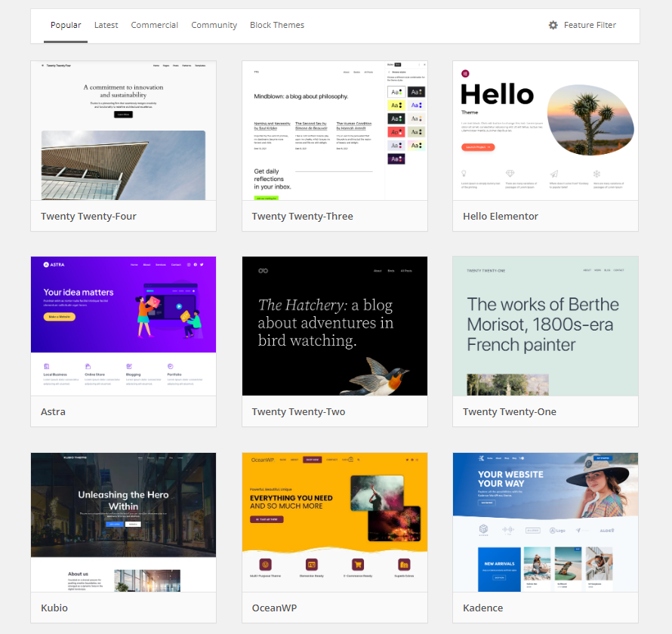Screen dimensions: 672x634
Task: Click the OceanWP theme name
Action: coord(274,608)
